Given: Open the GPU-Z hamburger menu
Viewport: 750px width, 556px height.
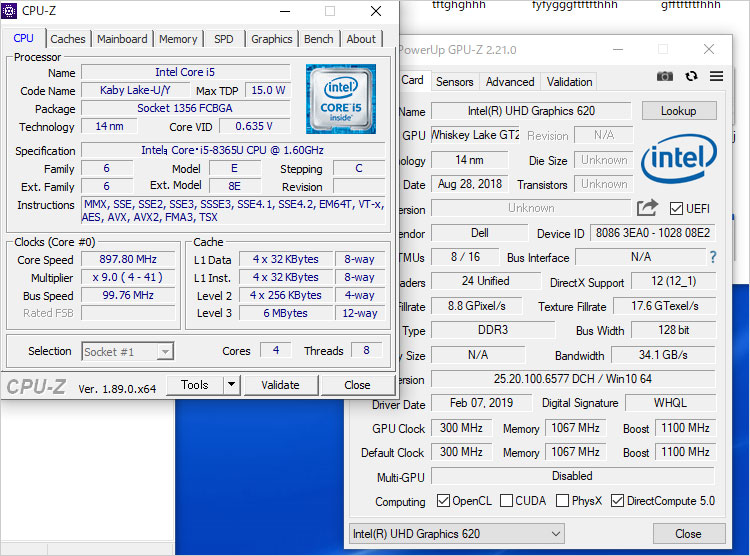Looking at the screenshot, I should tap(716, 76).
